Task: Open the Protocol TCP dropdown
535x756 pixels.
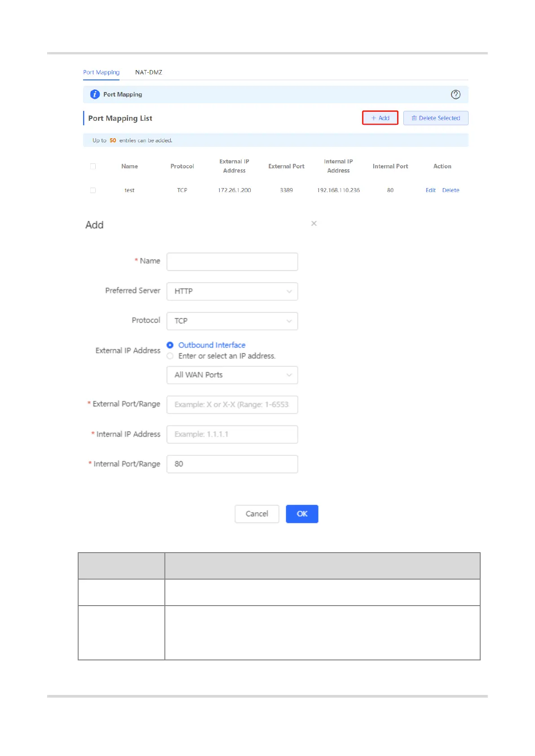Action: coord(232,321)
